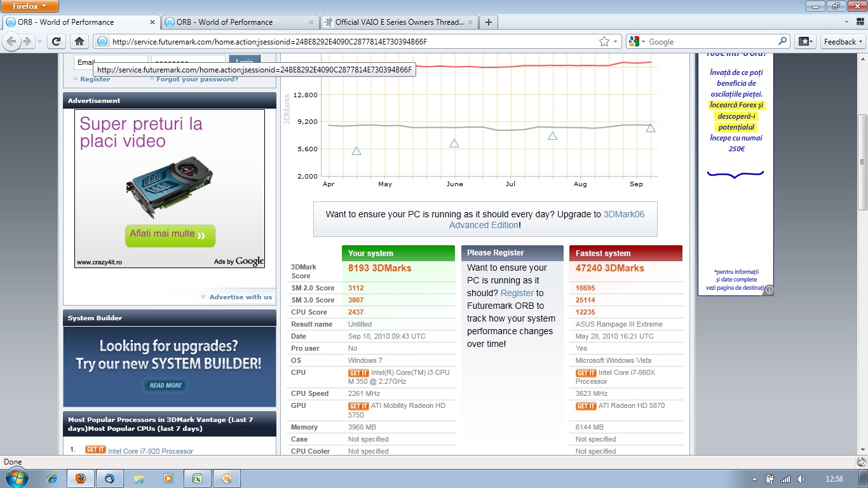The height and width of the screenshot is (488, 868).
Task: Close the VAIO E Series tab
Action: click(470, 22)
